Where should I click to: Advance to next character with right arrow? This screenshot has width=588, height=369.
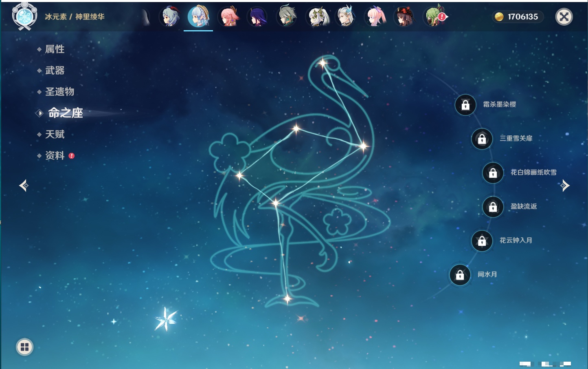pyautogui.click(x=565, y=186)
